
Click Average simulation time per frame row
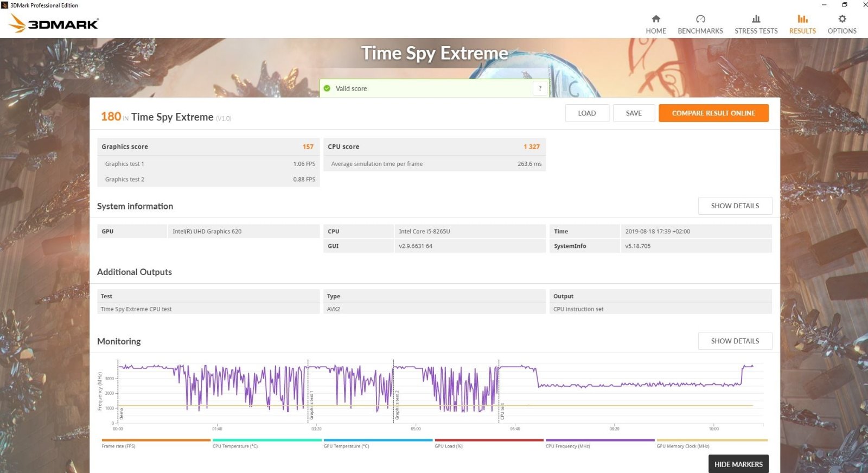tap(434, 164)
